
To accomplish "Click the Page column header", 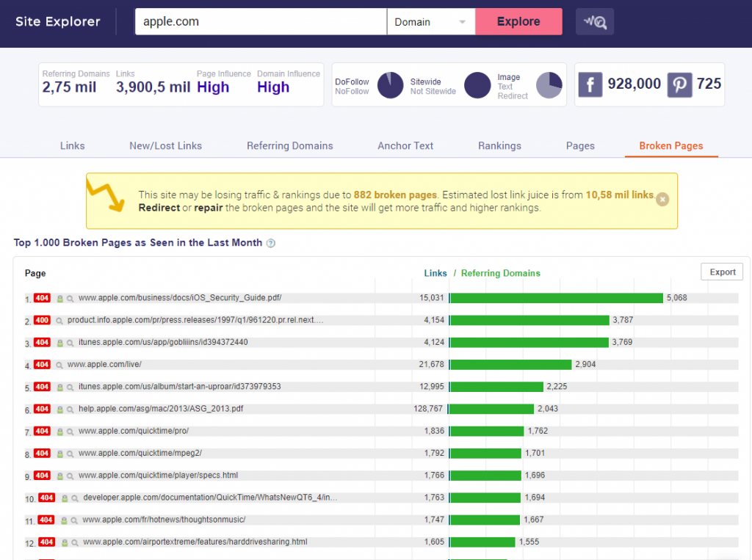I will (x=35, y=273).
